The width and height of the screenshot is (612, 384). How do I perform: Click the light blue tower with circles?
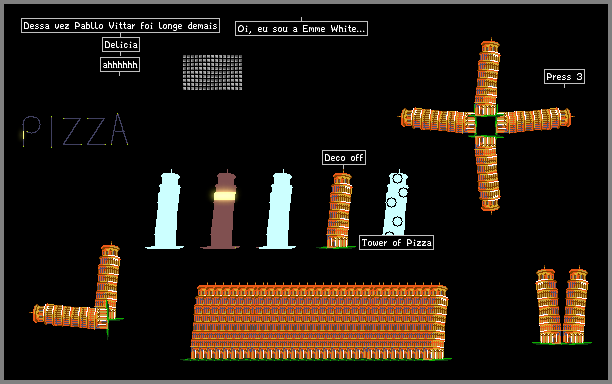(395, 203)
